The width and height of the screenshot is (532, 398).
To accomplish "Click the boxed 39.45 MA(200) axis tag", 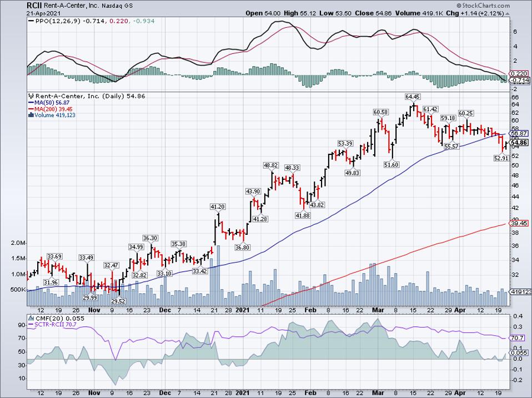I will coord(519,223).
